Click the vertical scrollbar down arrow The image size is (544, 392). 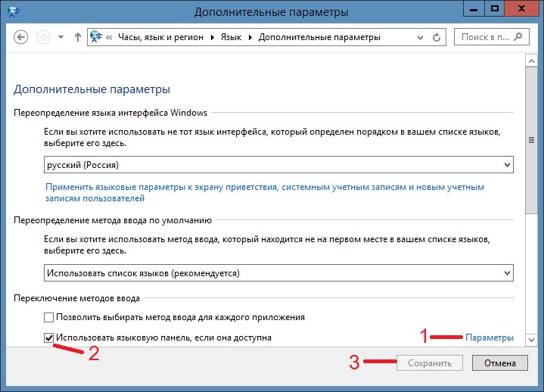point(530,340)
